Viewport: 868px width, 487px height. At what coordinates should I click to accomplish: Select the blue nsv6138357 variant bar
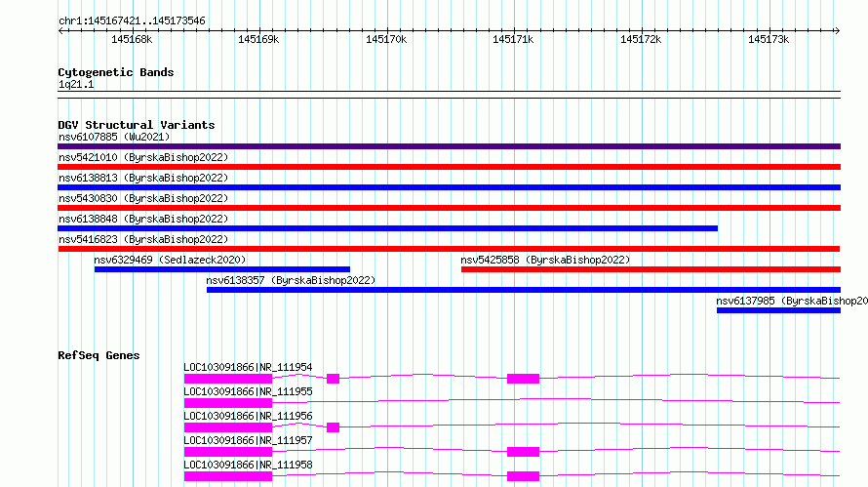pos(524,290)
